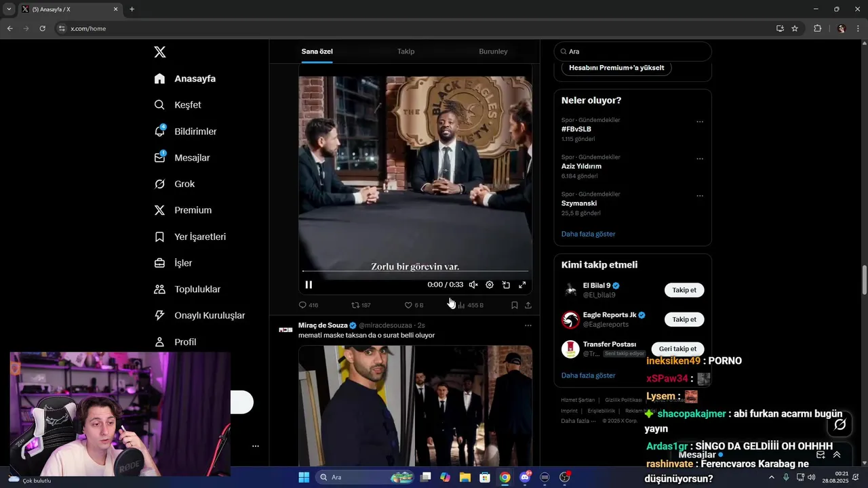Open File Explorer from the taskbar
868x488 pixels.
(465, 477)
